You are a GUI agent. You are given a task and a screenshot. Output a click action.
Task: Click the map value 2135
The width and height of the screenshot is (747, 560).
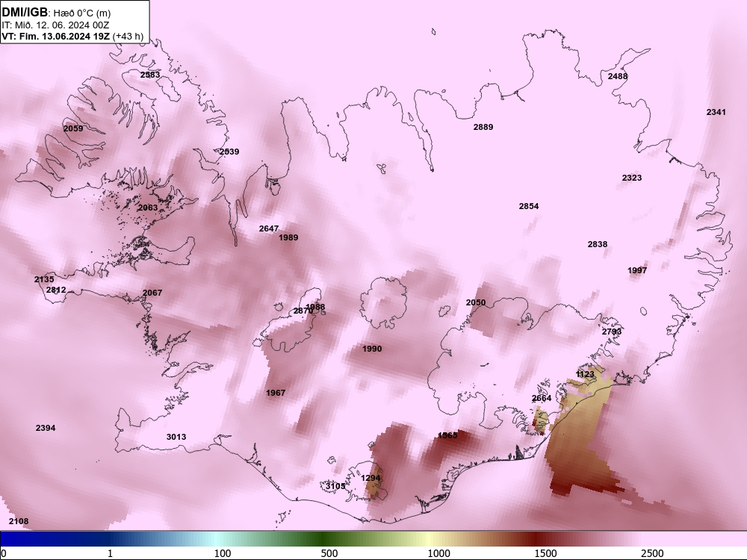44,279
